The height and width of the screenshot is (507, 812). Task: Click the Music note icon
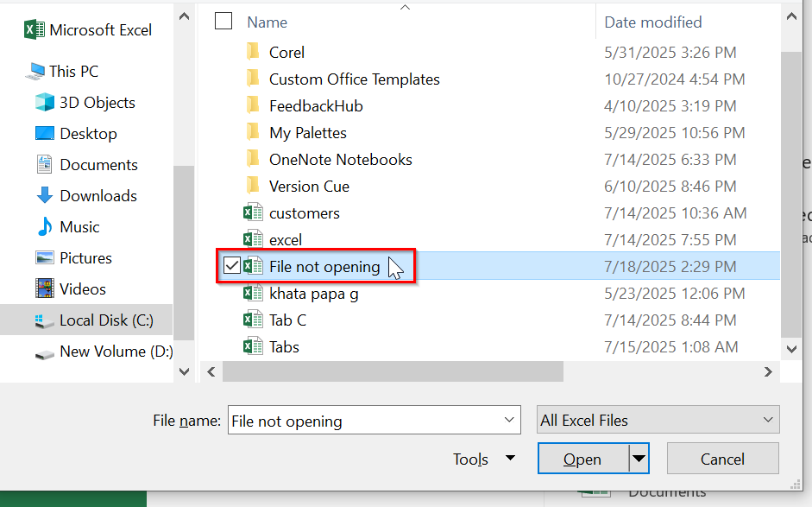pyautogui.click(x=45, y=226)
